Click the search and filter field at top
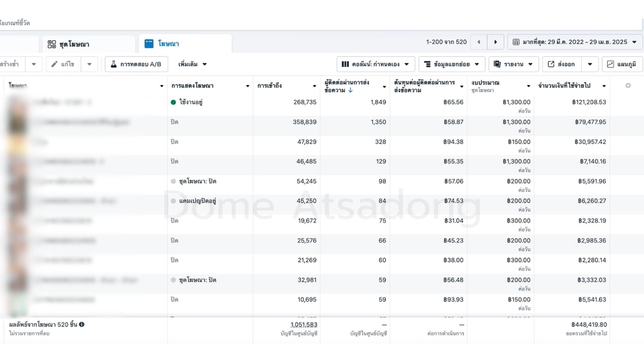The width and height of the screenshot is (644, 362). (201, 23)
